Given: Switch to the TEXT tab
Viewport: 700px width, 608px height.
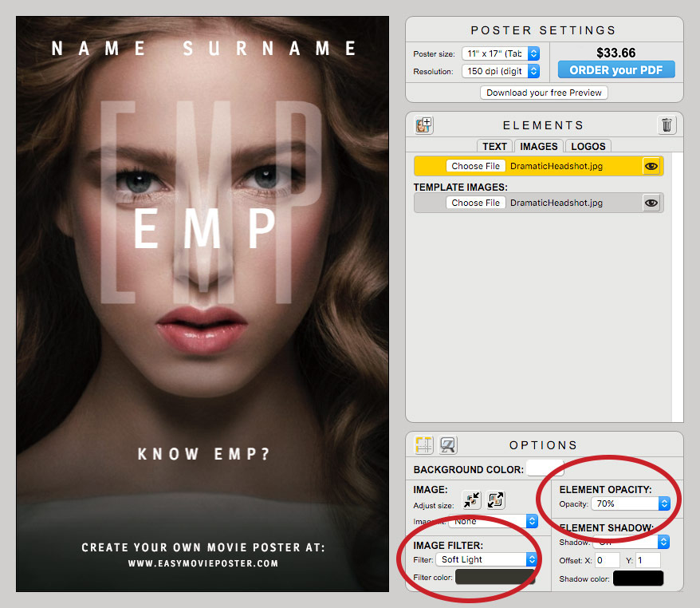Looking at the screenshot, I should pyautogui.click(x=494, y=146).
